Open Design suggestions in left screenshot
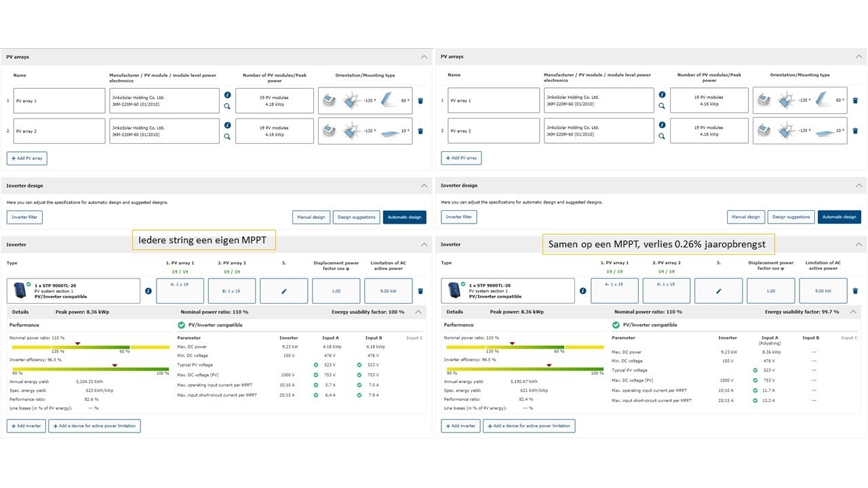 click(357, 217)
